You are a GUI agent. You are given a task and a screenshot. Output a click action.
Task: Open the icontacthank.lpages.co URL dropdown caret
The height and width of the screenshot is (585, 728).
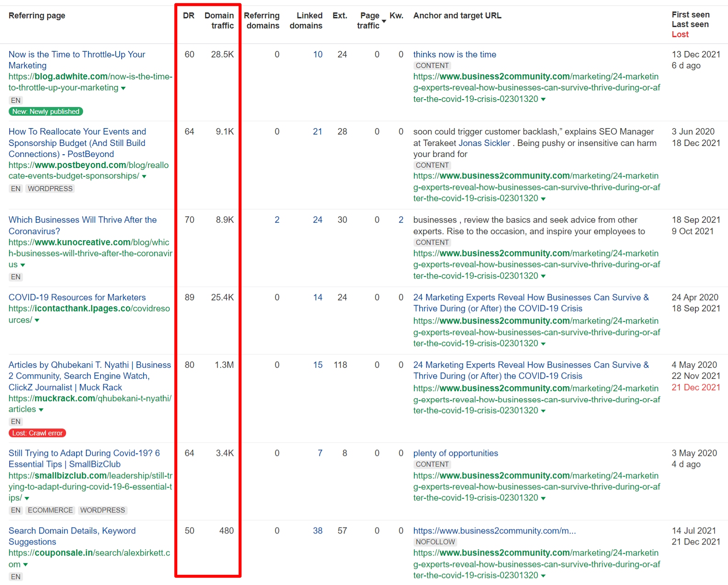click(37, 321)
